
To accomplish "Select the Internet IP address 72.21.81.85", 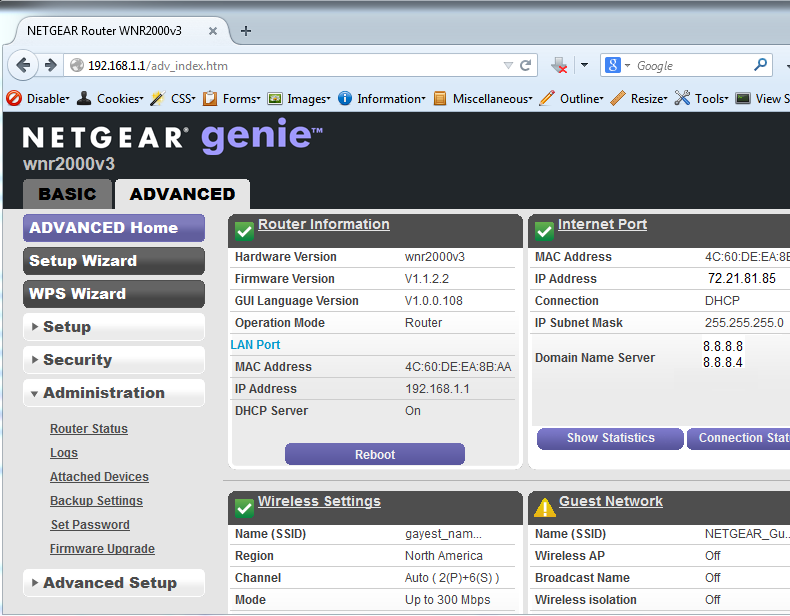I will coord(742,279).
